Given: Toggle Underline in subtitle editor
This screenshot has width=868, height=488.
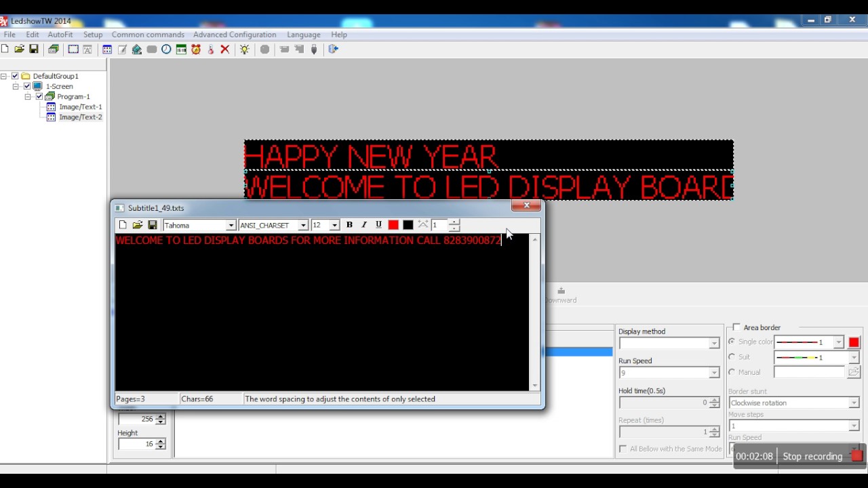Looking at the screenshot, I should coord(378,225).
